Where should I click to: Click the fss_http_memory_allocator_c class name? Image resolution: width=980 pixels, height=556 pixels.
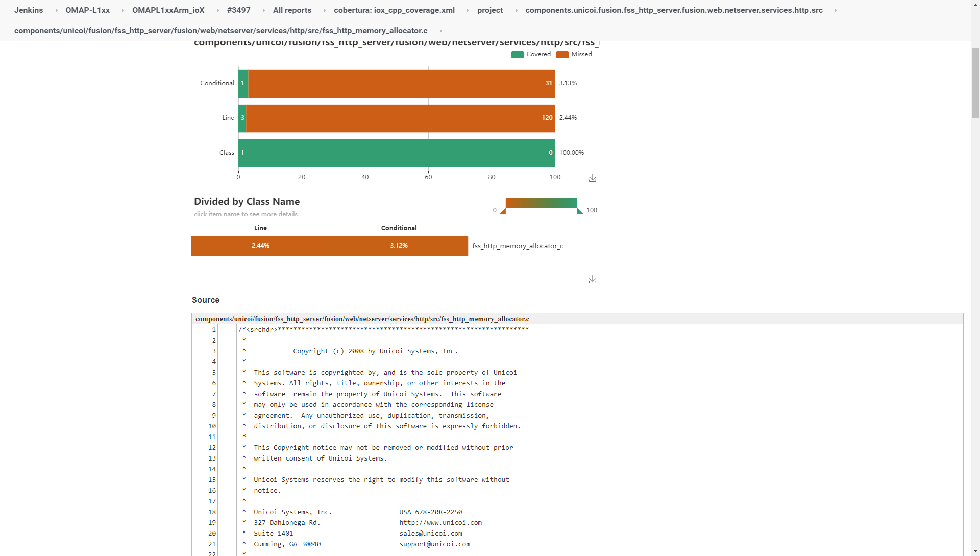coord(517,246)
